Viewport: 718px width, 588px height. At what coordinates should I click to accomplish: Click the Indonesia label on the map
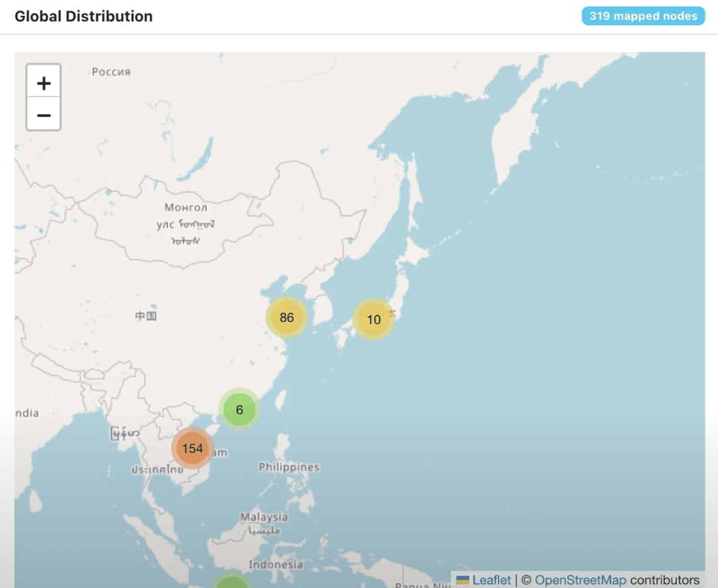point(276,565)
